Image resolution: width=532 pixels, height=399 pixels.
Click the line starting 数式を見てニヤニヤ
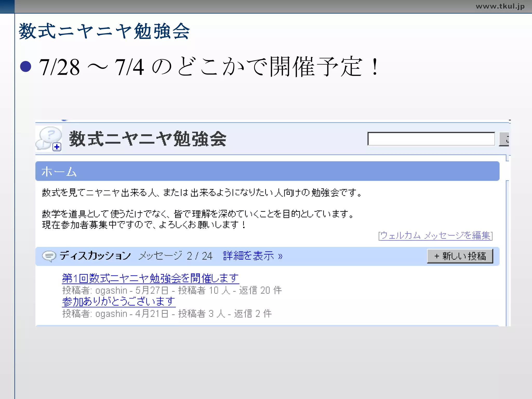202,192
